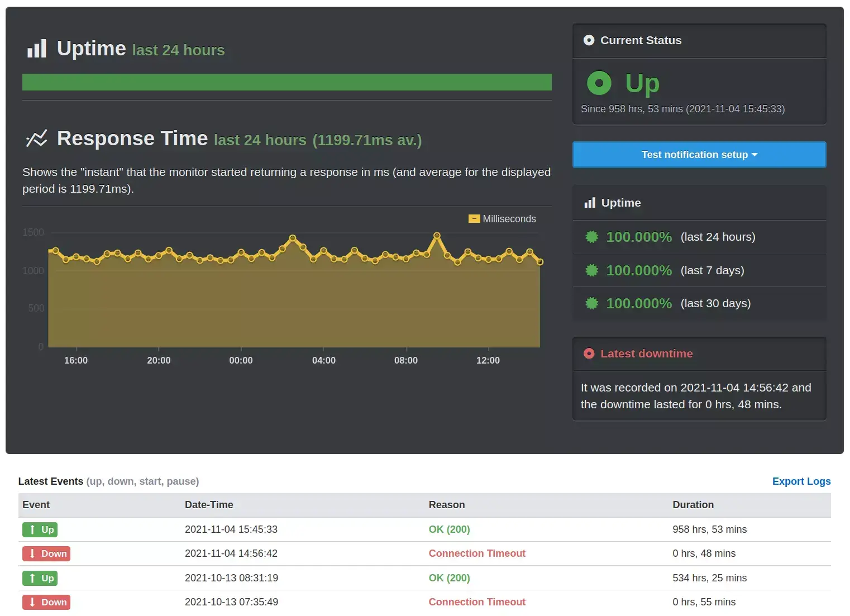Image resolution: width=850 pixels, height=616 pixels.
Task: Click the yellow Milliseconds legend marker
Action: tap(474, 219)
